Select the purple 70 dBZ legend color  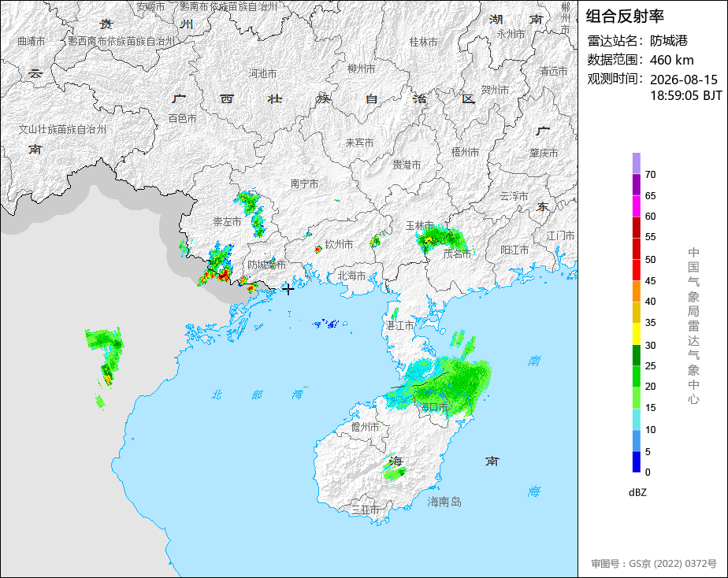pos(637,163)
